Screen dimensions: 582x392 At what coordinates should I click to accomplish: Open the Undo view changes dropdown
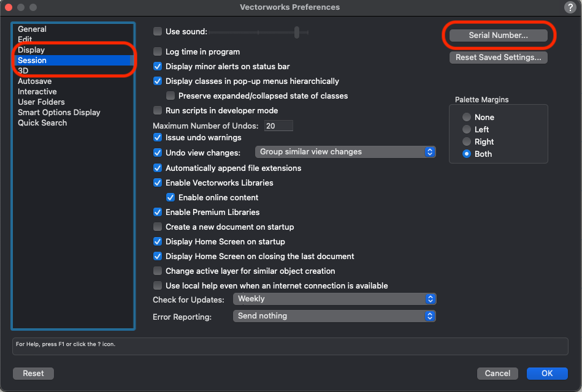(x=346, y=152)
